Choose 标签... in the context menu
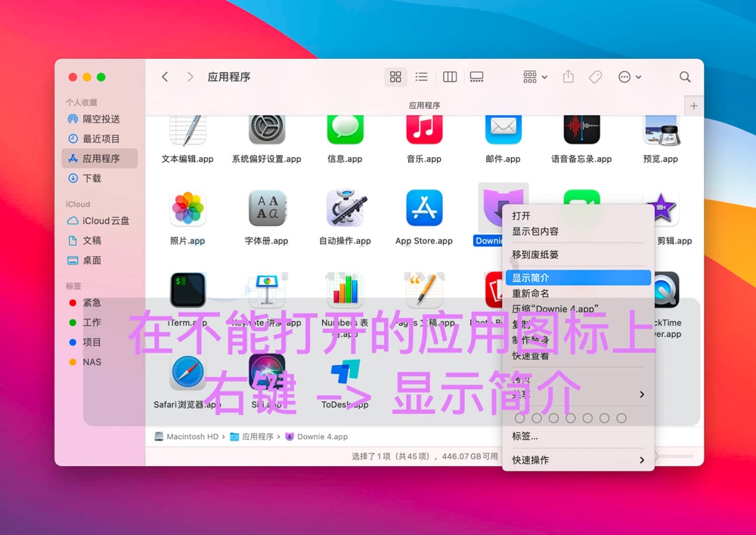This screenshot has width=756, height=535. [578, 436]
